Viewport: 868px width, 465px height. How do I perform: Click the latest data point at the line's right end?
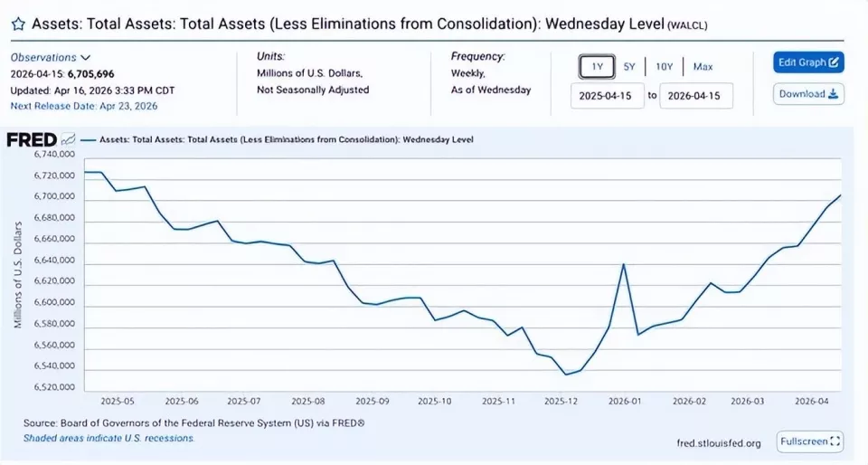coord(841,195)
